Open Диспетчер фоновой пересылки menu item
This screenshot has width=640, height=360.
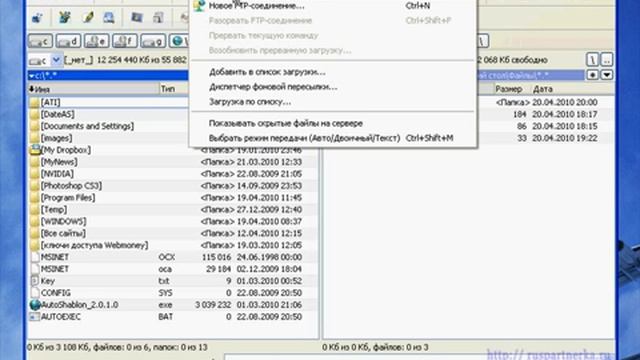coord(333,87)
